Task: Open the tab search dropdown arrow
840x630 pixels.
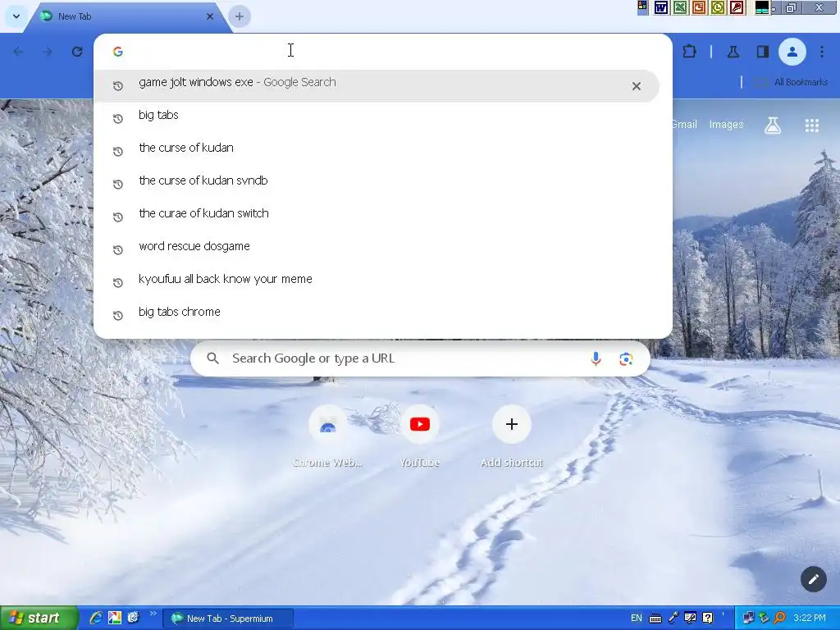Action: pyautogui.click(x=16, y=16)
